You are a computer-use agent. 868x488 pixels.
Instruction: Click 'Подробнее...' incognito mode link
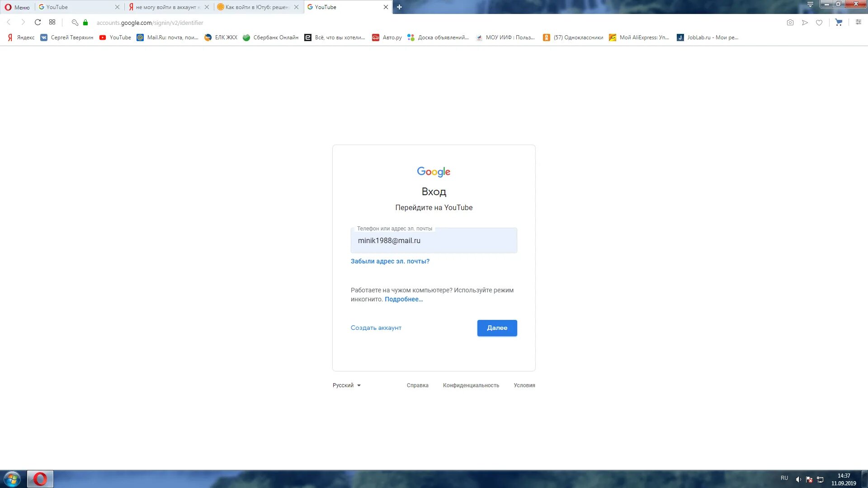[x=403, y=299]
